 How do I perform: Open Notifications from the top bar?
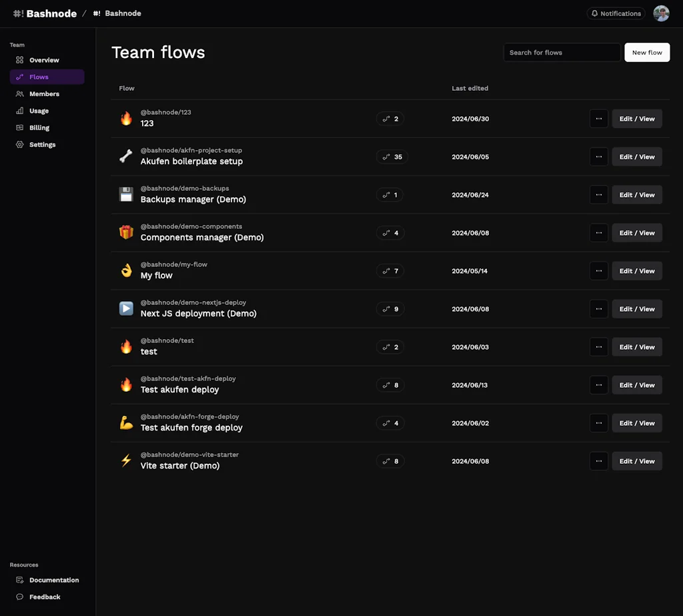tap(615, 13)
